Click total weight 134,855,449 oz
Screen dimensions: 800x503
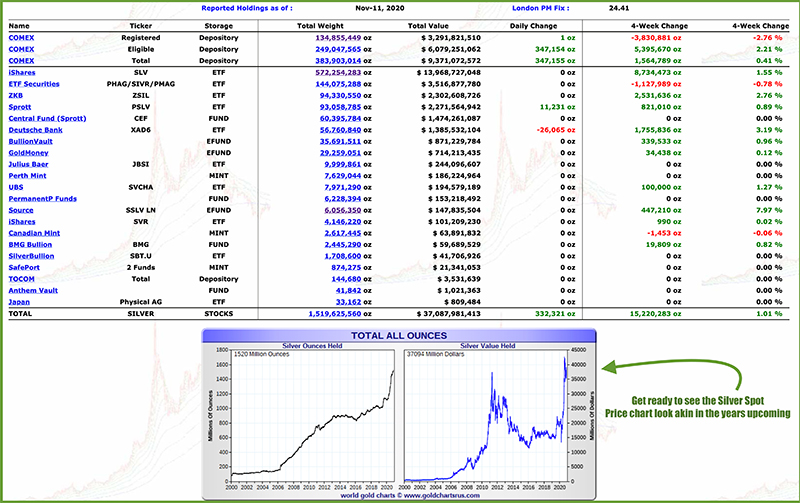click(338, 38)
